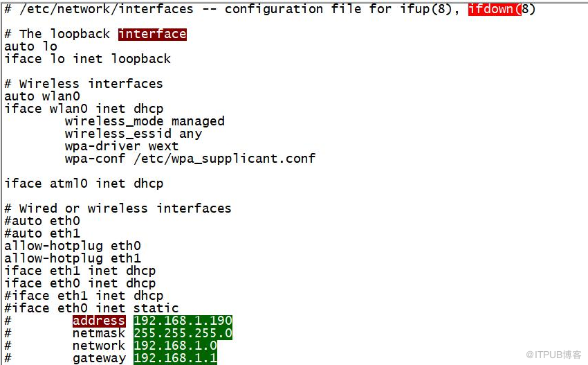Click the highlighted "address" keyword
588x365 pixels.
[x=99, y=321]
